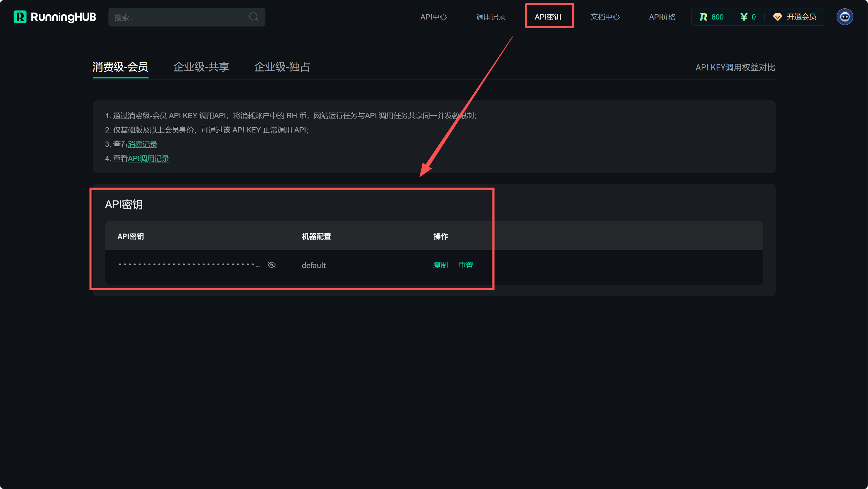Screen dimensions: 868x489
Task: Click the membership diamond icon beside 开通会员
Action: (x=777, y=17)
